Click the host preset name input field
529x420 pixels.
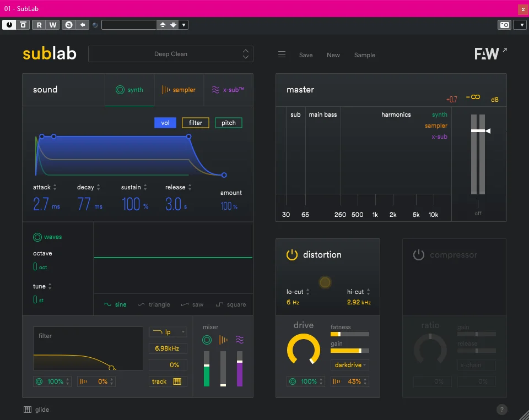pos(129,25)
